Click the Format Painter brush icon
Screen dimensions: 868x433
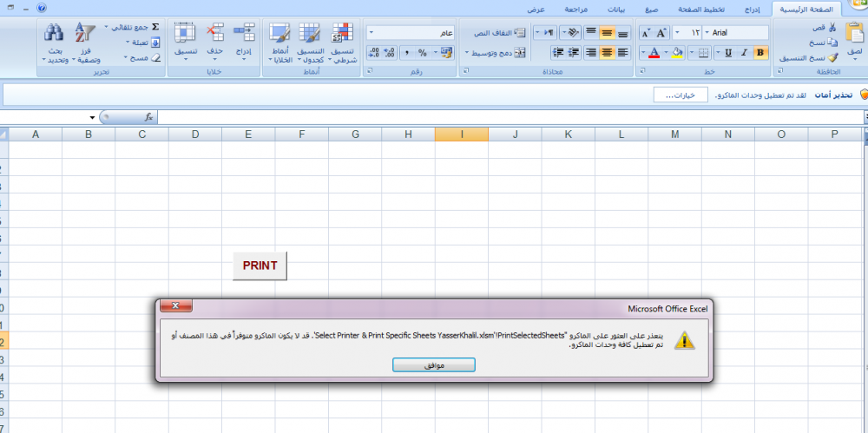pos(832,57)
